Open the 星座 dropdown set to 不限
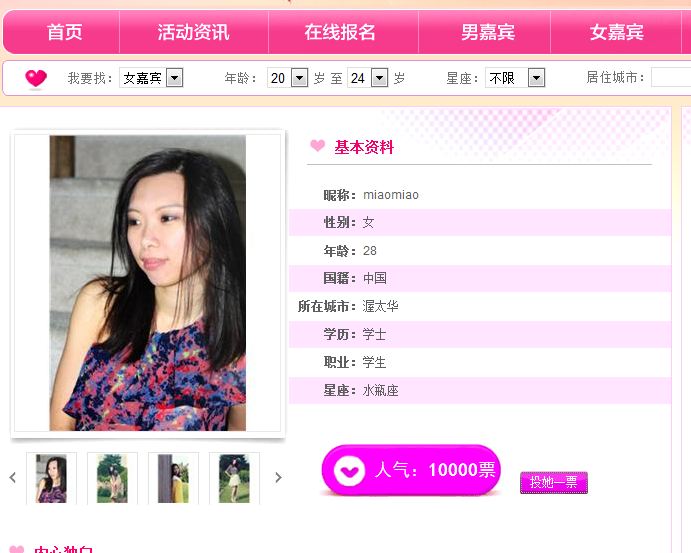The width and height of the screenshot is (691, 553). tap(515, 78)
